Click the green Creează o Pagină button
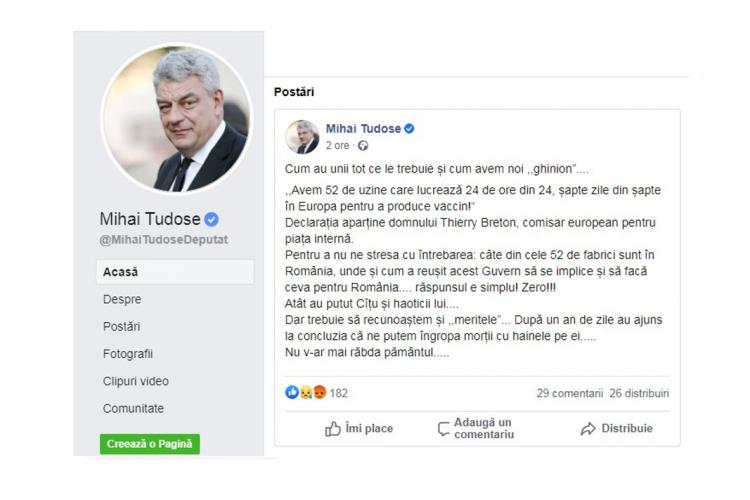750x500 pixels. (150, 444)
